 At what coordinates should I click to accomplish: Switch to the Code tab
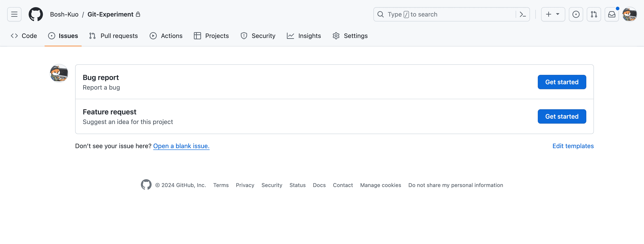[x=24, y=36]
